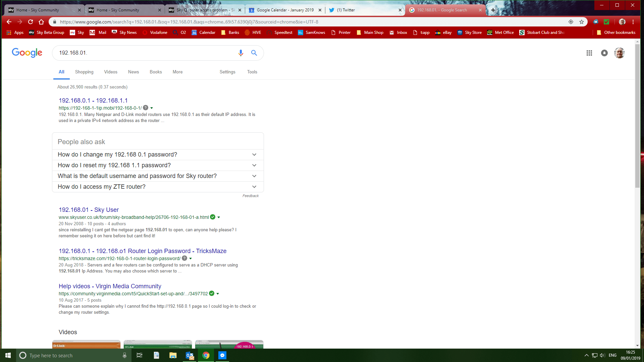Viewport: 644px width, 362px height.
Task: Click the blue magnifier search icon
Action: [254, 53]
